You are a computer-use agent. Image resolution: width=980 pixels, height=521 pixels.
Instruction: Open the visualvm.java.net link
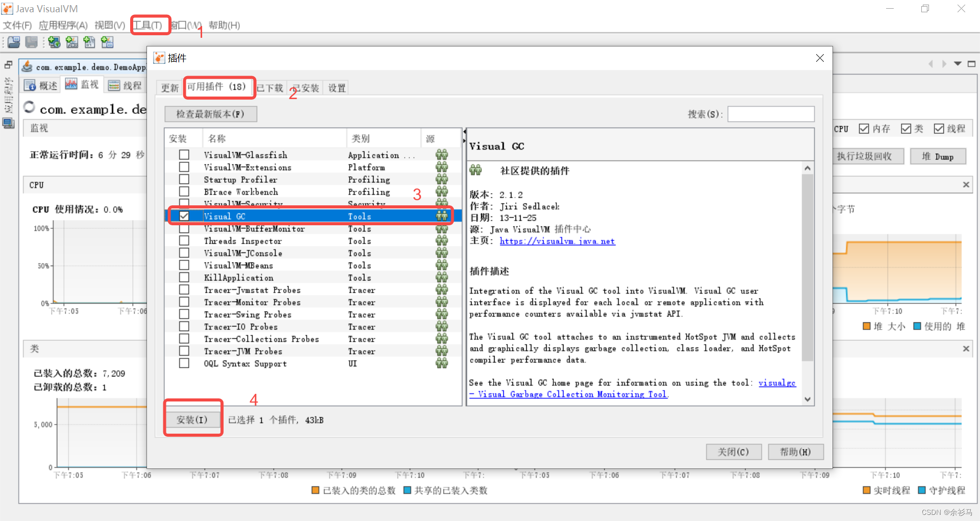[557, 241]
